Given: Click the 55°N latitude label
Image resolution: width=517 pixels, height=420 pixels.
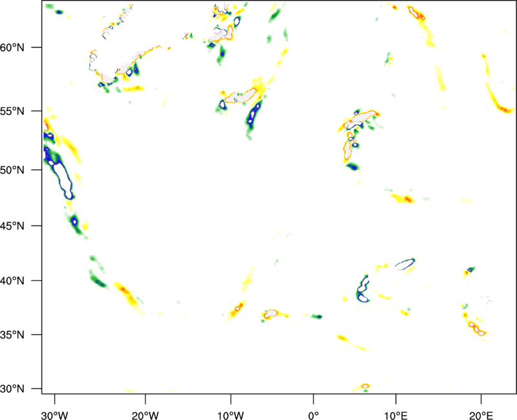Looking at the screenshot, I should click(24, 110).
